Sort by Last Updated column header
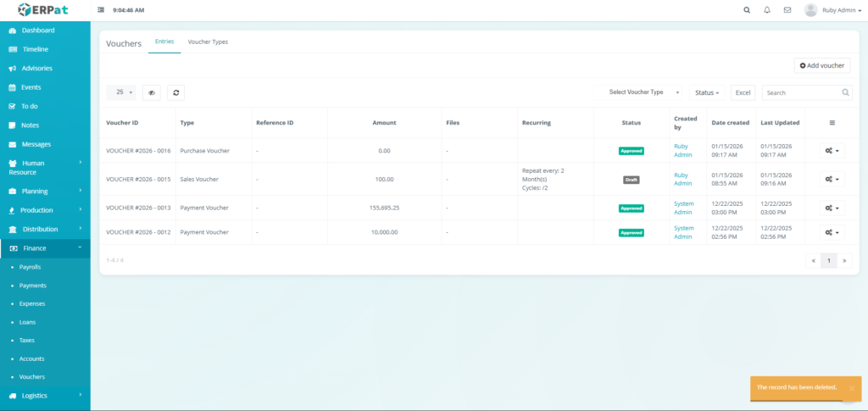Screen dimensions: 868x411 [780, 123]
